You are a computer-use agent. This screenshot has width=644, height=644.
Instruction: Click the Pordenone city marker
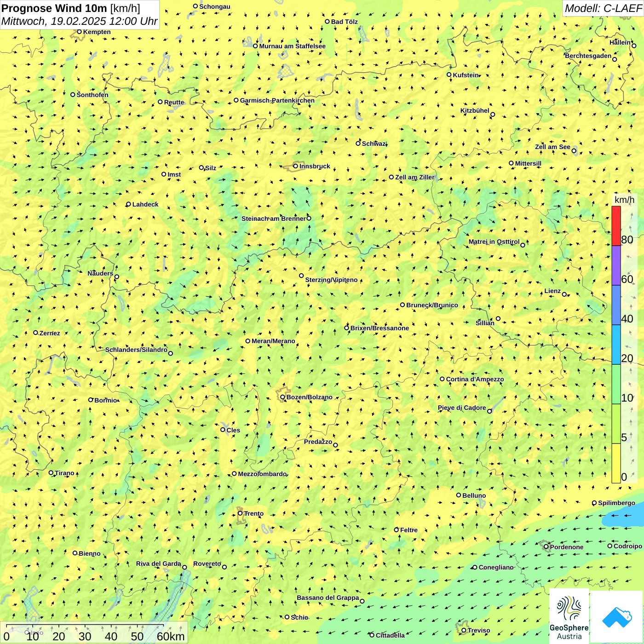[x=546, y=547]
